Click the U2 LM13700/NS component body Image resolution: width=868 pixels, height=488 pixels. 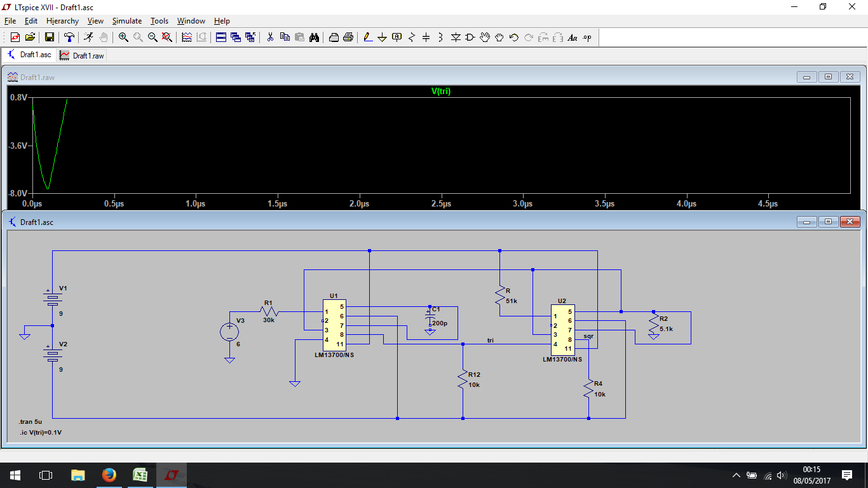click(x=562, y=329)
